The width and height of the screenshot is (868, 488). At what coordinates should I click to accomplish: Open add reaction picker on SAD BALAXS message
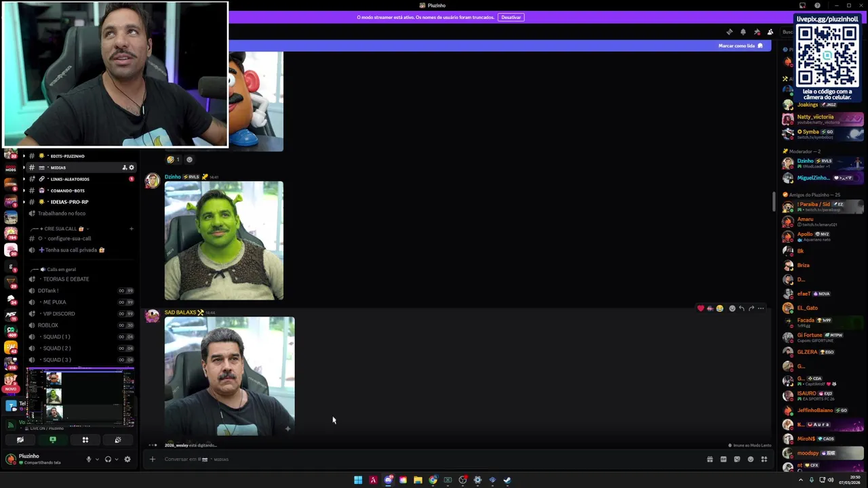[x=732, y=308]
